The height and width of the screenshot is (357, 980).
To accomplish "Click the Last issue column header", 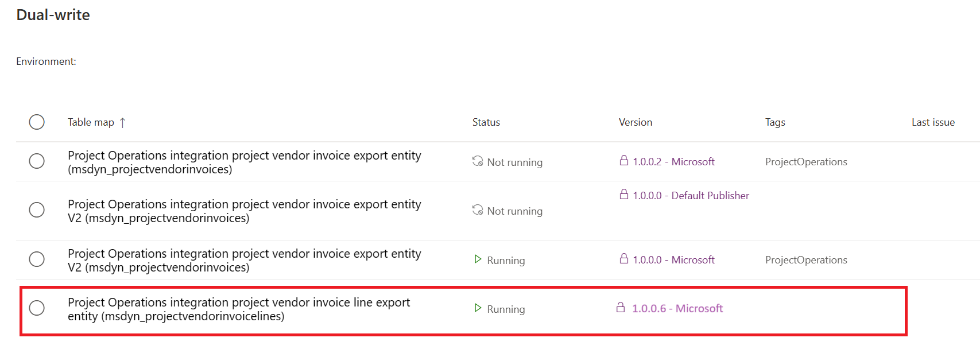I will click(x=933, y=122).
